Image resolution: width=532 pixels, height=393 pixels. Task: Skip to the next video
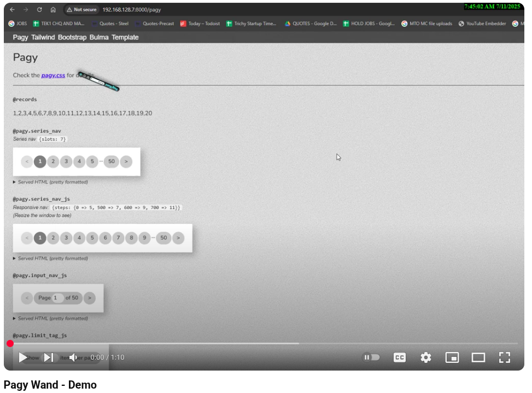click(x=49, y=357)
